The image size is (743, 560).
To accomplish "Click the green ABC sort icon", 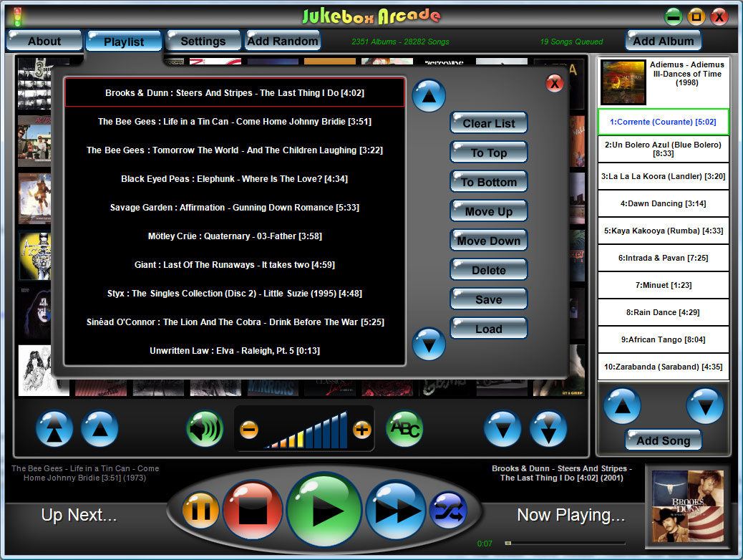I will (404, 429).
